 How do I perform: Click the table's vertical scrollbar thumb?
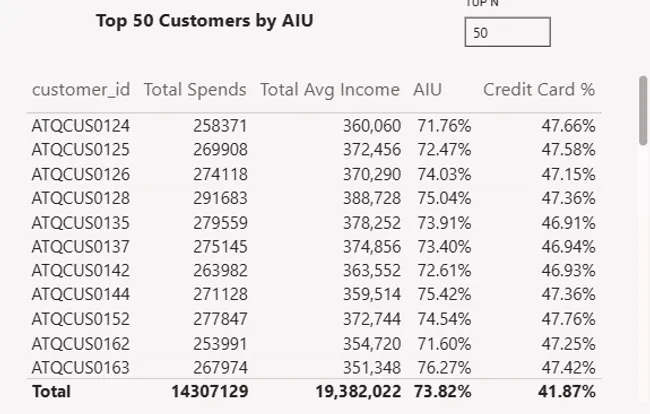643,110
